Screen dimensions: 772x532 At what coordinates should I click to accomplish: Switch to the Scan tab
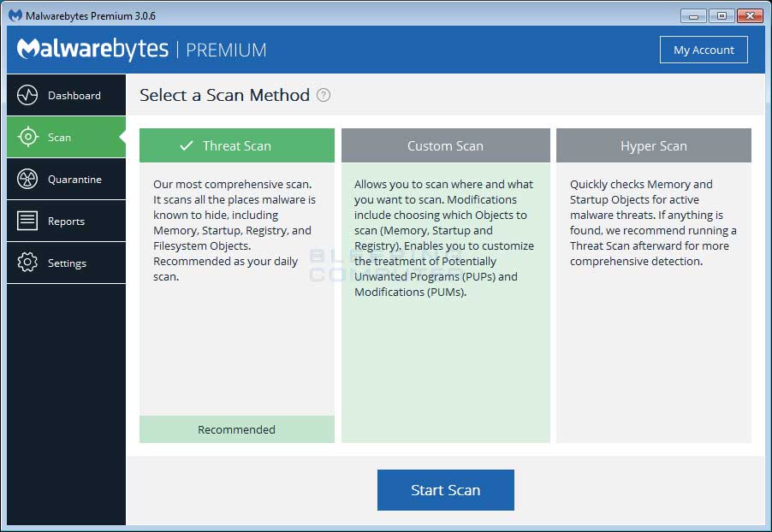(x=66, y=137)
